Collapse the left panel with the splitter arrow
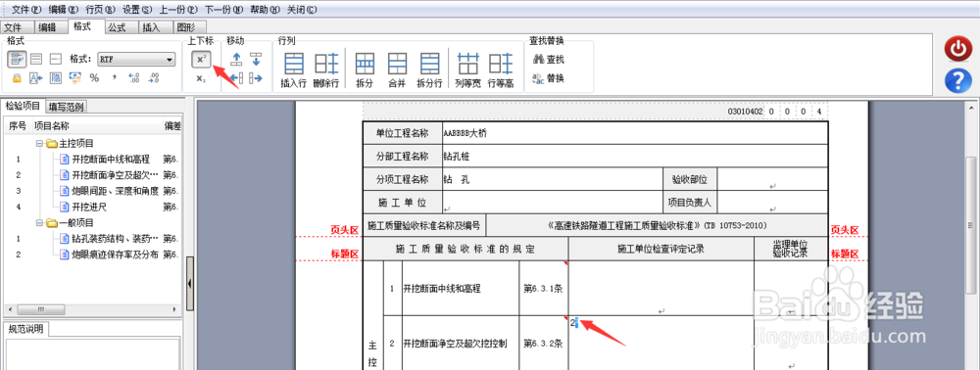 (x=189, y=284)
